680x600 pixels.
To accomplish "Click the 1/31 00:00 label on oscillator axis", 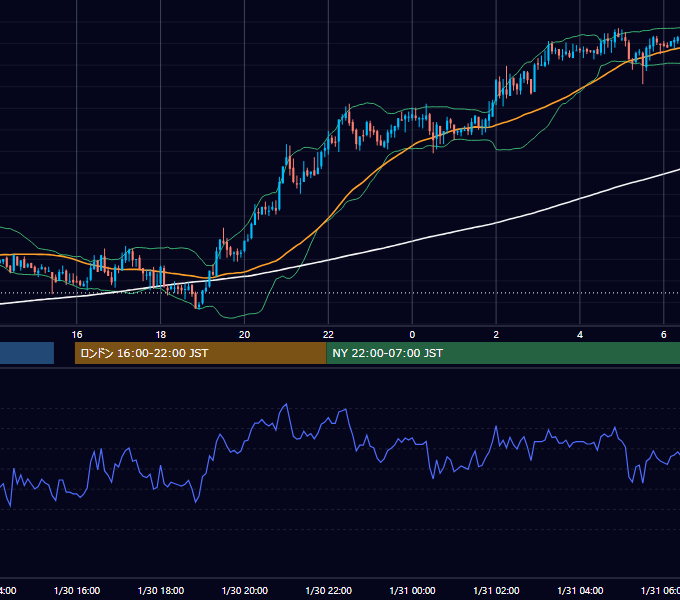I will click(412, 591).
